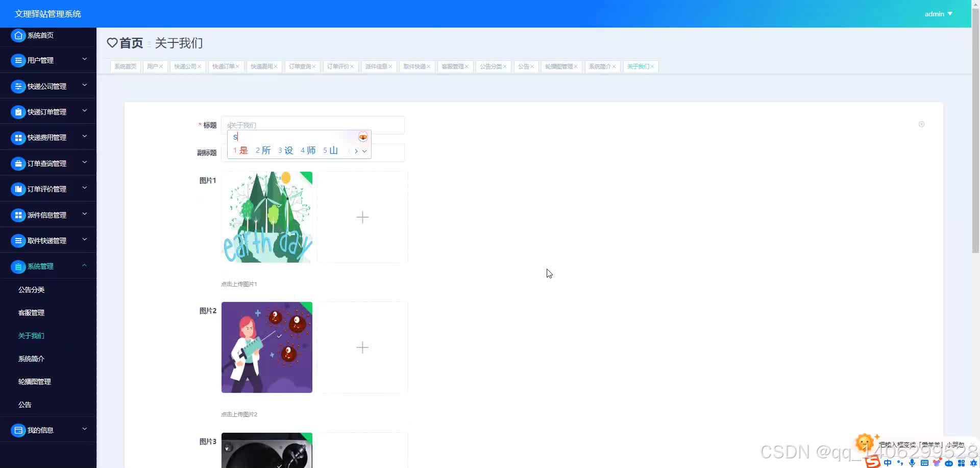Click the 派件信息管理 grid icon
This screenshot has height=468, width=980.
tap(18, 215)
